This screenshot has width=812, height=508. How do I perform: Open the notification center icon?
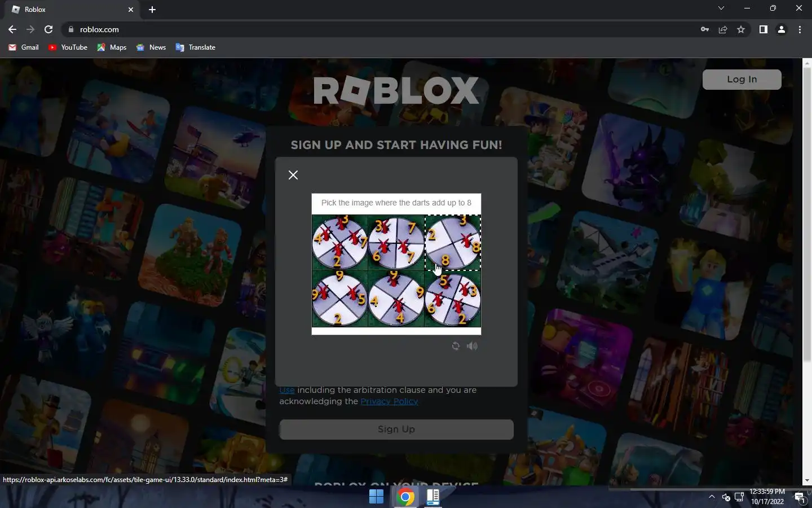point(799,497)
